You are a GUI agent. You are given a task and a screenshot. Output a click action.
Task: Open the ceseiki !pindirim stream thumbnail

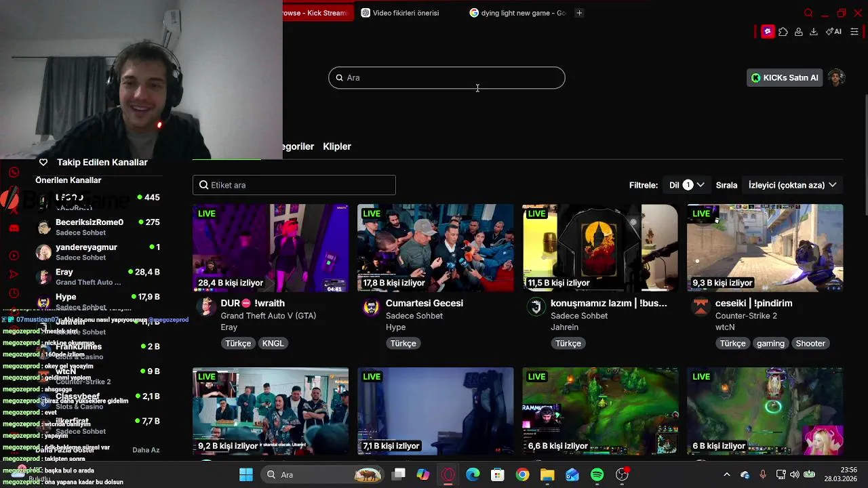tap(765, 248)
